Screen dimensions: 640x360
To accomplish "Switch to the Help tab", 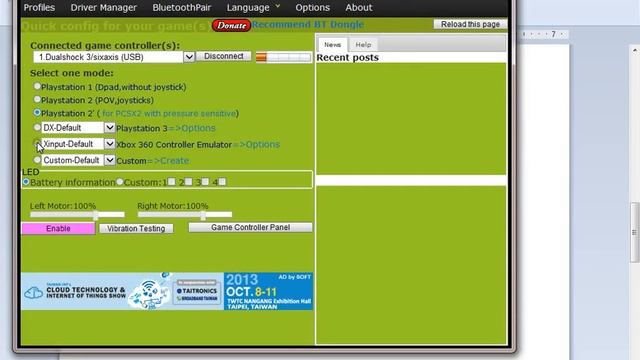I will click(363, 44).
